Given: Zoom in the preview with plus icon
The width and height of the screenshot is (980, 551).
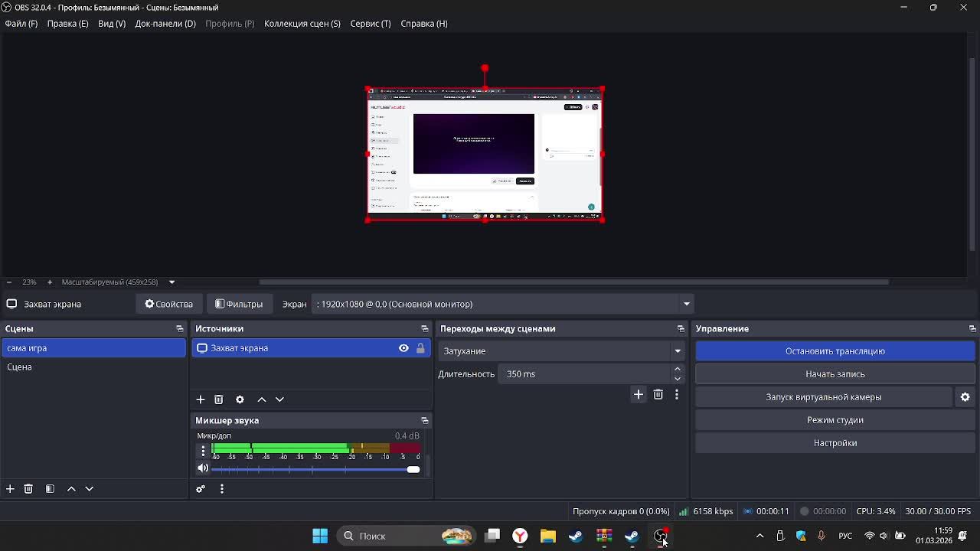Looking at the screenshot, I should click(x=50, y=282).
